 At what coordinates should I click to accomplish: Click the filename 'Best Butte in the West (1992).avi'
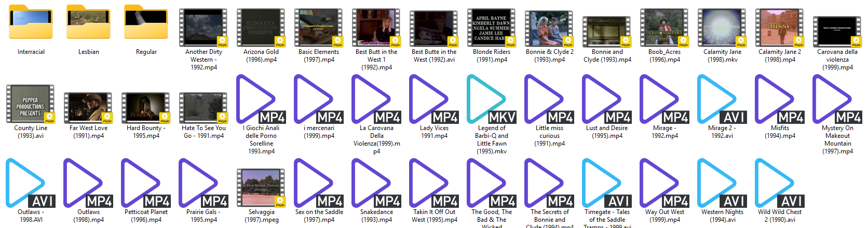click(x=434, y=55)
